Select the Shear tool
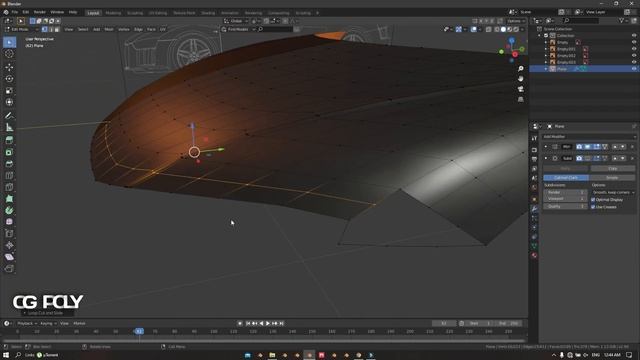 click(x=9, y=257)
